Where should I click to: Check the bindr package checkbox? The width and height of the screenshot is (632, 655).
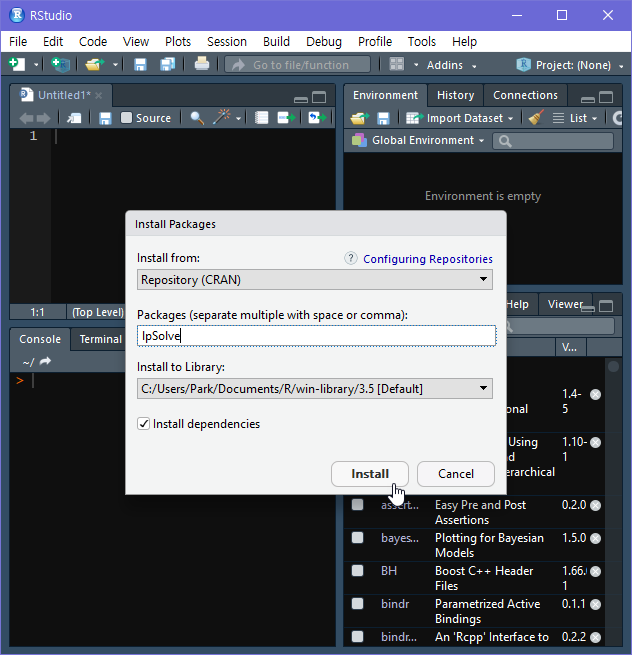pos(357,604)
